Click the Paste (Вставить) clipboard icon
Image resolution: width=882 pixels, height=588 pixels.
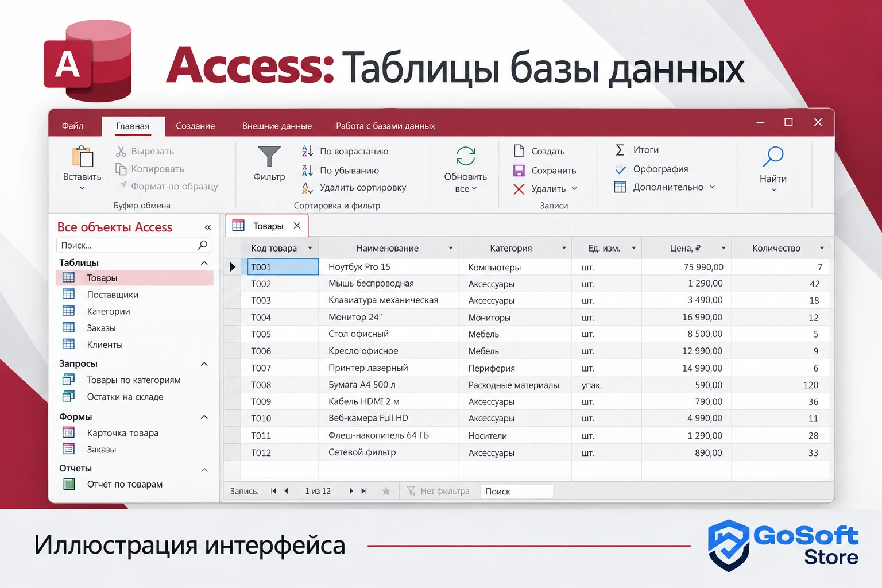[83, 156]
